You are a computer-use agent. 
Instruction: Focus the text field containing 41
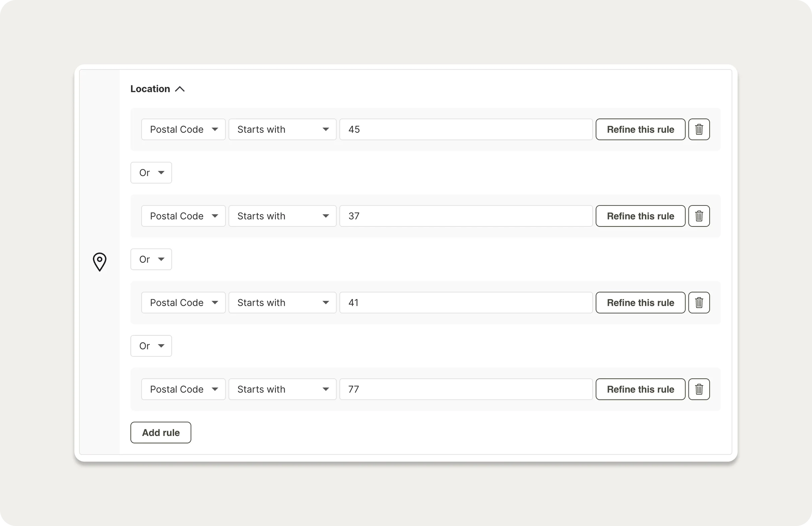pyautogui.click(x=466, y=302)
